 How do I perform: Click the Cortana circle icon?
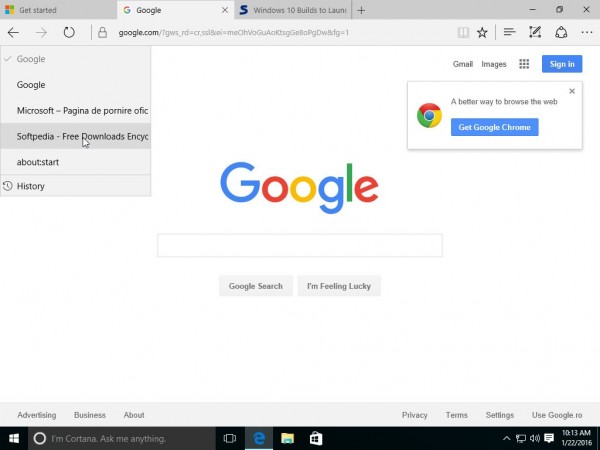coord(39,439)
